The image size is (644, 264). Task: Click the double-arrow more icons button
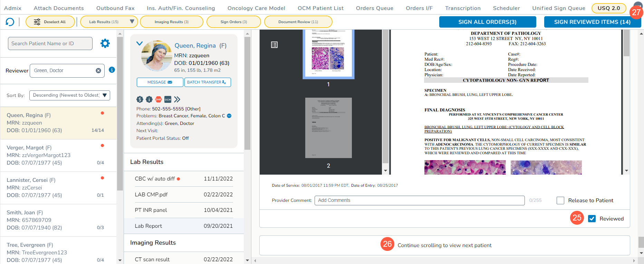click(177, 99)
